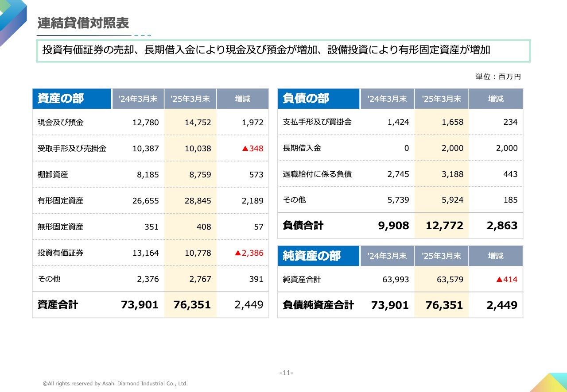This screenshot has height=392, width=567.
Task: Select the value 10,387
Action: 145,149
